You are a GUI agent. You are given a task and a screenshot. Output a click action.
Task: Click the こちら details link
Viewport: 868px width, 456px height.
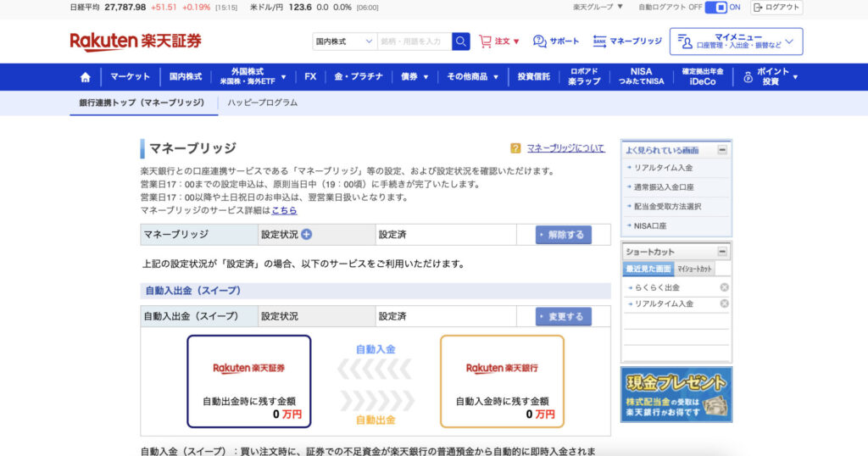(x=284, y=210)
